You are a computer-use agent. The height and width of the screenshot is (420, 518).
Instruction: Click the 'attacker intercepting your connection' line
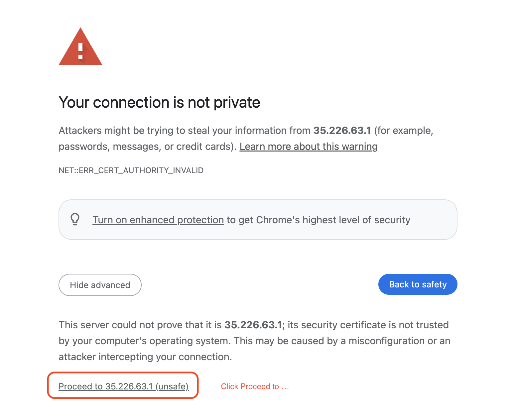145,357
